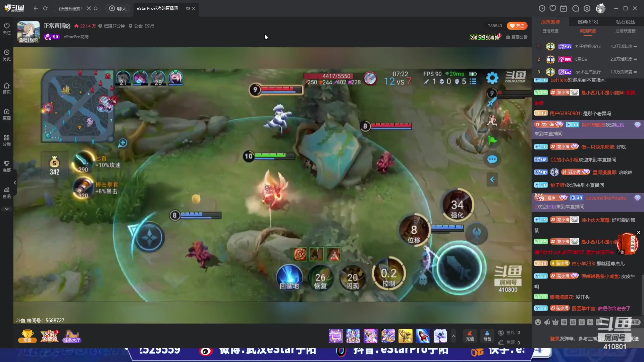Image resolution: width=644 pixels, height=362 pixels.
Task: Click the red 登录 login link
Action: click(x=554, y=339)
